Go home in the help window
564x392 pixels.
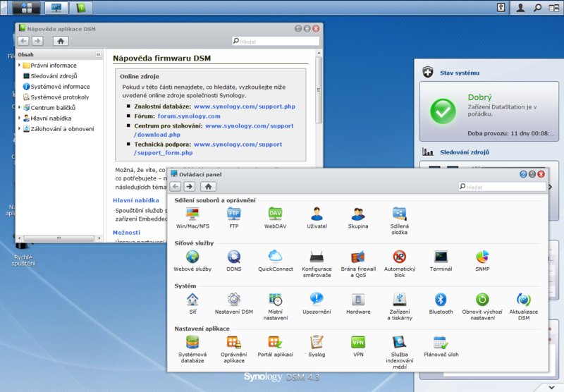click(61, 41)
